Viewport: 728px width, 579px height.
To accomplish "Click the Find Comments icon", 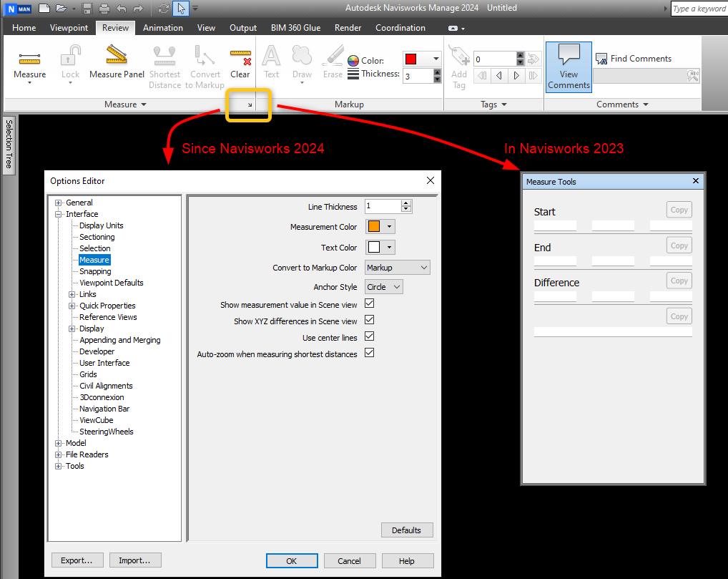I will point(601,59).
